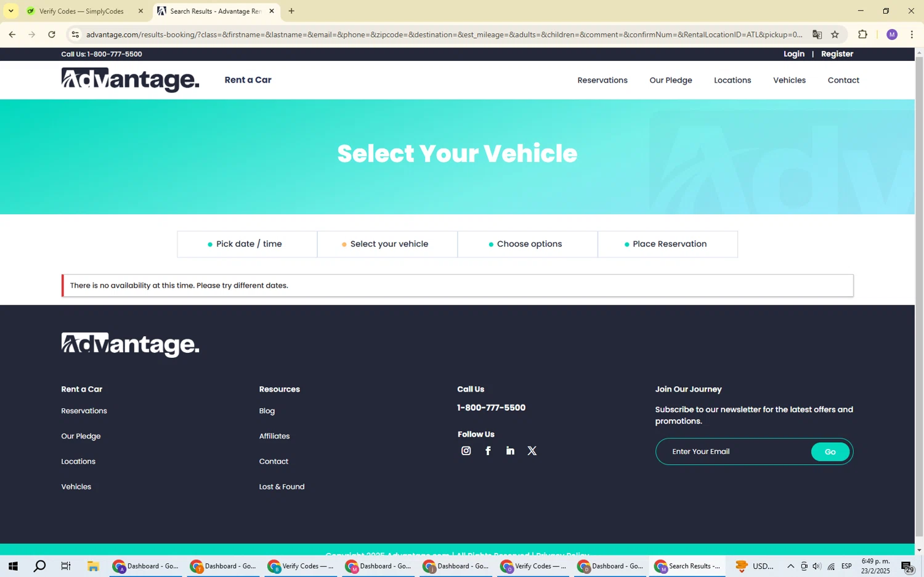The image size is (924, 577).
Task: Click footer Vehicles link
Action: [76, 486]
